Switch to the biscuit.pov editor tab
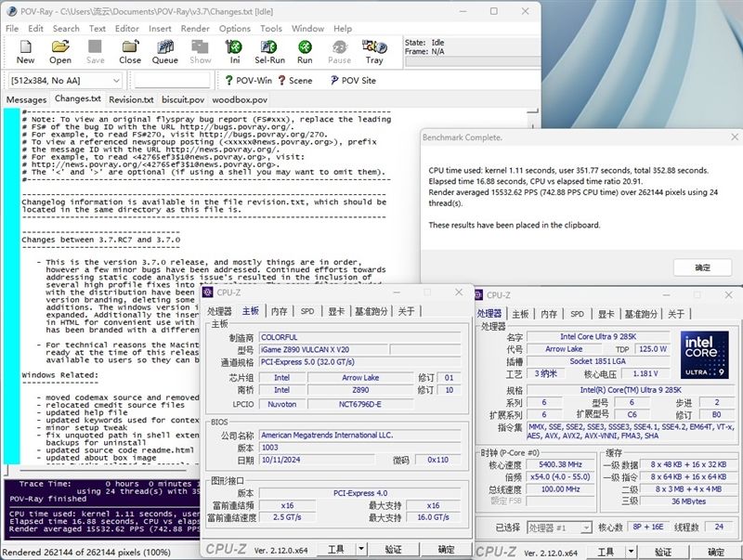This screenshot has height=560, width=743. [183, 99]
